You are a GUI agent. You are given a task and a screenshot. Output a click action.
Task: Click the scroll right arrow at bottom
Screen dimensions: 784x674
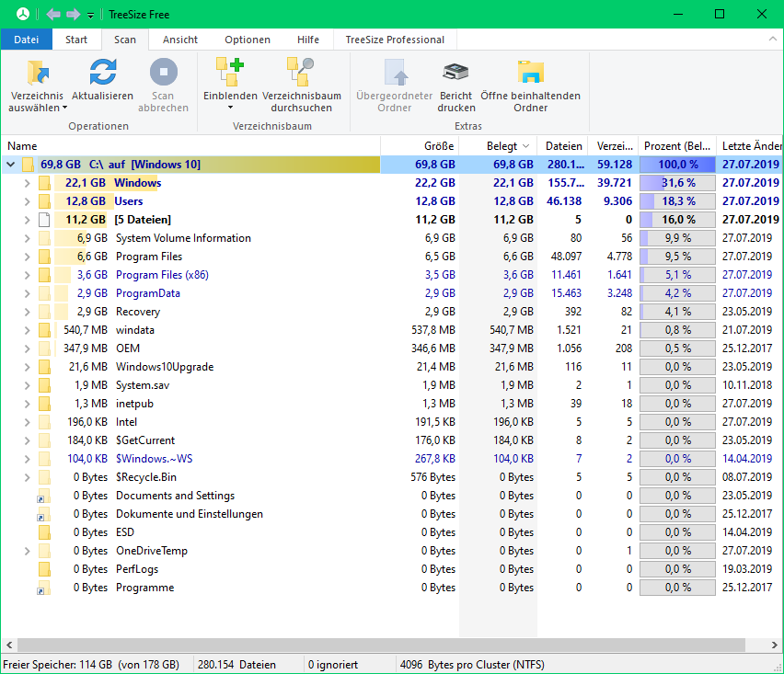click(x=775, y=645)
